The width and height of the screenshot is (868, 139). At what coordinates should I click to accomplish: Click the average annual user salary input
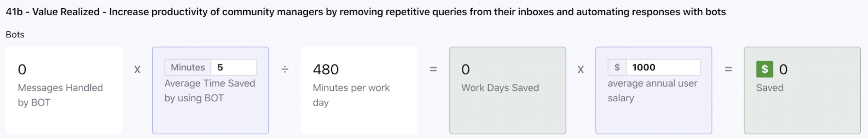pyautogui.click(x=663, y=67)
